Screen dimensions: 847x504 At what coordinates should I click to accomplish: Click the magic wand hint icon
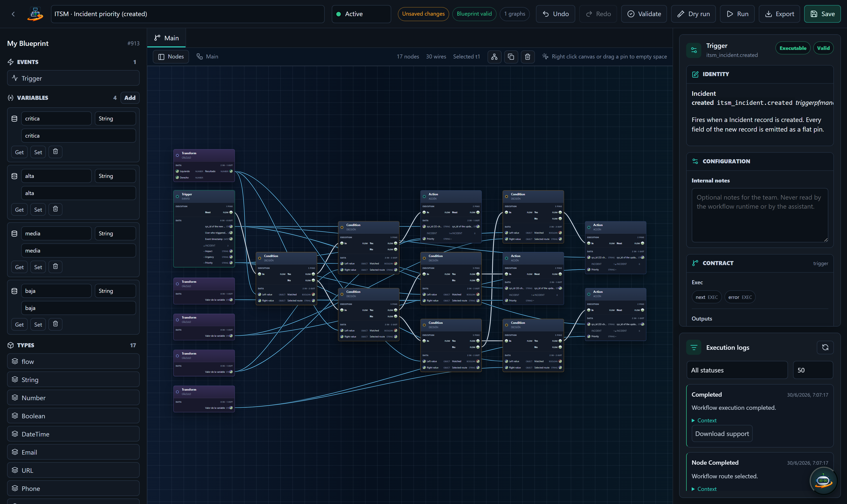coord(545,56)
